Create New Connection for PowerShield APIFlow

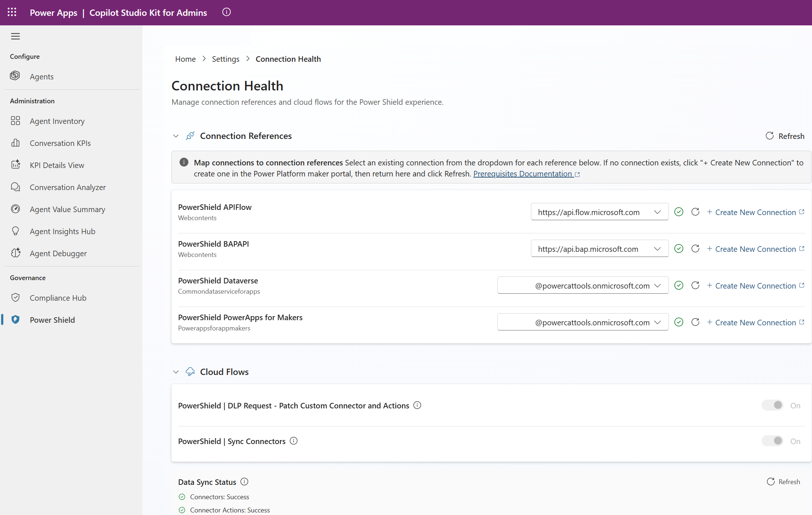pos(756,212)
